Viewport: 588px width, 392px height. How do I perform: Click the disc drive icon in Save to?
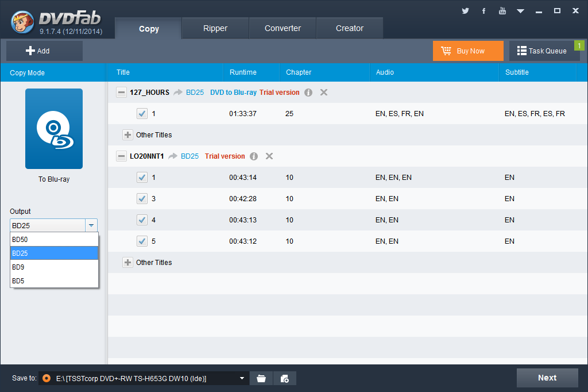pyautogui.click(x=47, y=378)
